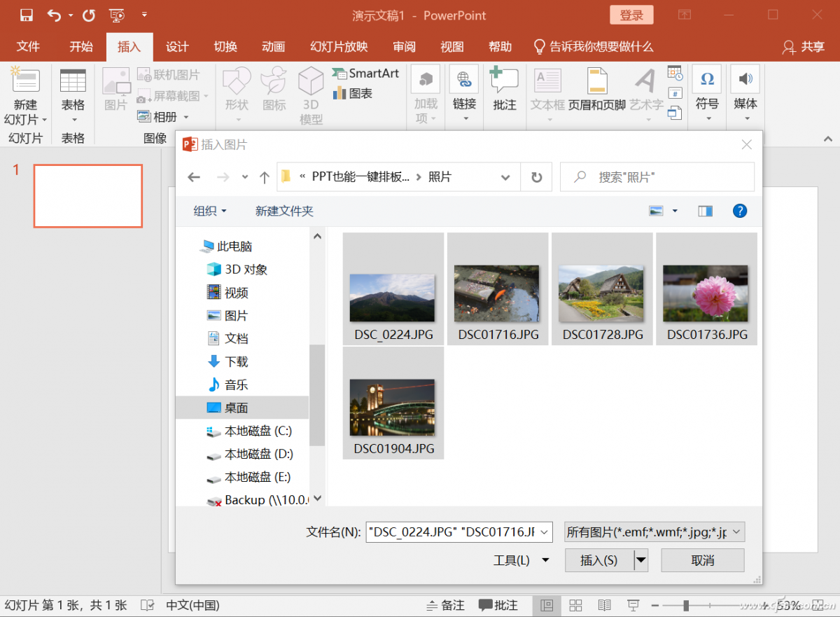The height and width of the screenshot is (617, 840).
Task: Click 告诉我你想要做什么 search box
Action: coord(594,47)
